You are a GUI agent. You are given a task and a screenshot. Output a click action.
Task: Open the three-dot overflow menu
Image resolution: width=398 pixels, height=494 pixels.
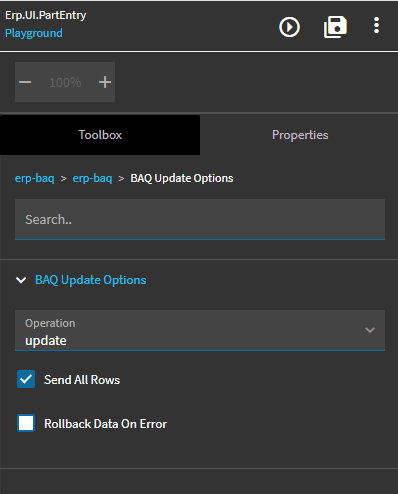coord(376,25)
